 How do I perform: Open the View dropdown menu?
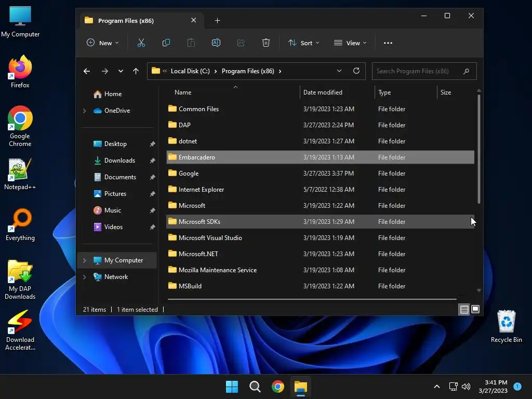click(350, 43)
